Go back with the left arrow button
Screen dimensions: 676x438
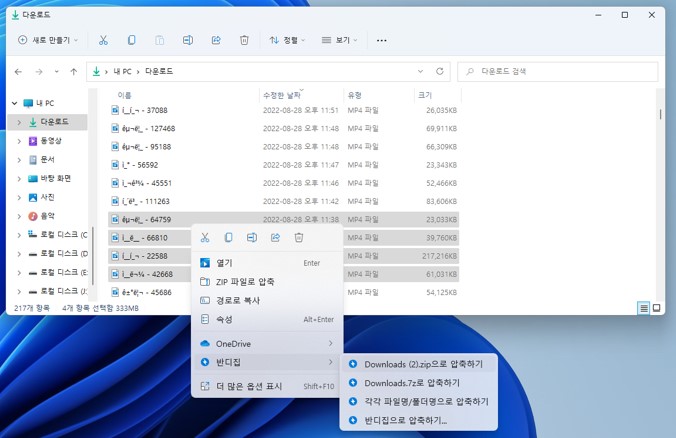[18, 72]
